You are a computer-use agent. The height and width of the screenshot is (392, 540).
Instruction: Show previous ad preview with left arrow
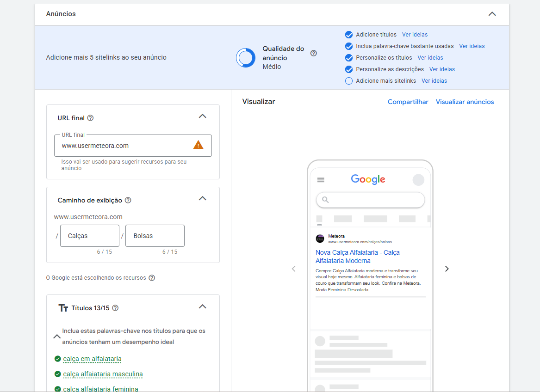click(294, 269)
